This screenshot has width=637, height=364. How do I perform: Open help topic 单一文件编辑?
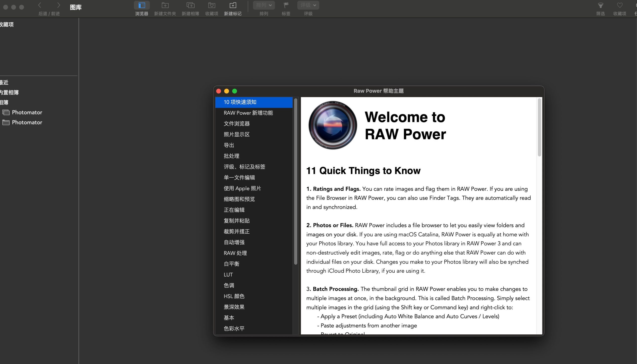point(254,177)
